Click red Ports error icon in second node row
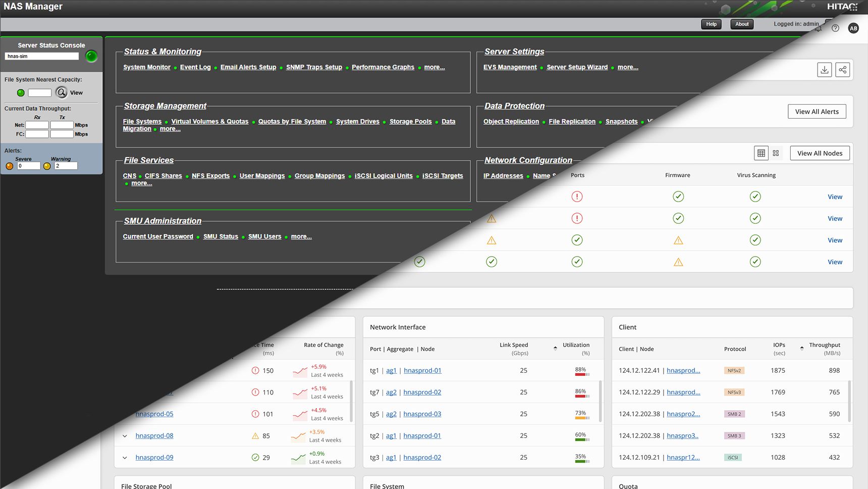 pyautogui.click(x=577, y=218)
